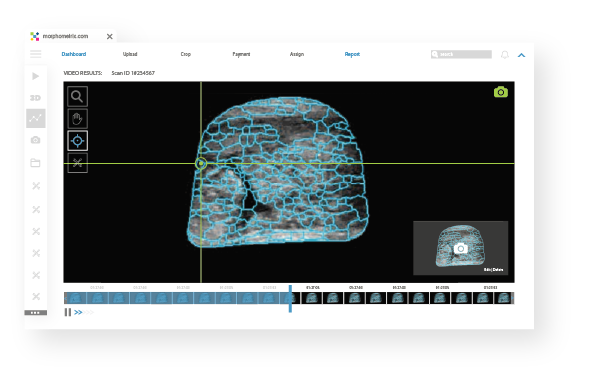Screen dimensions: 590x382
Task: Click the three-dots bar at the sidebar bottom
Action: click(x=36, y=312)
